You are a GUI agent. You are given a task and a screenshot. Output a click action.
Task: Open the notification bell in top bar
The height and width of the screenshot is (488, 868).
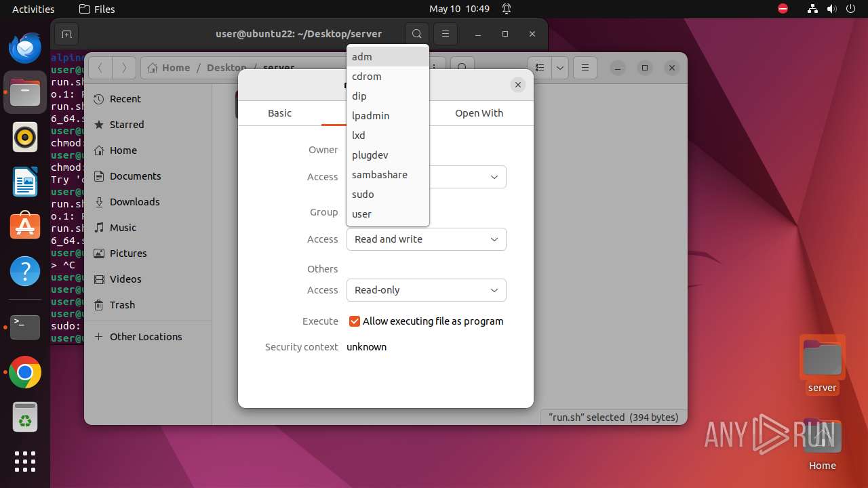pyautogui.click(x=507, y=9)
